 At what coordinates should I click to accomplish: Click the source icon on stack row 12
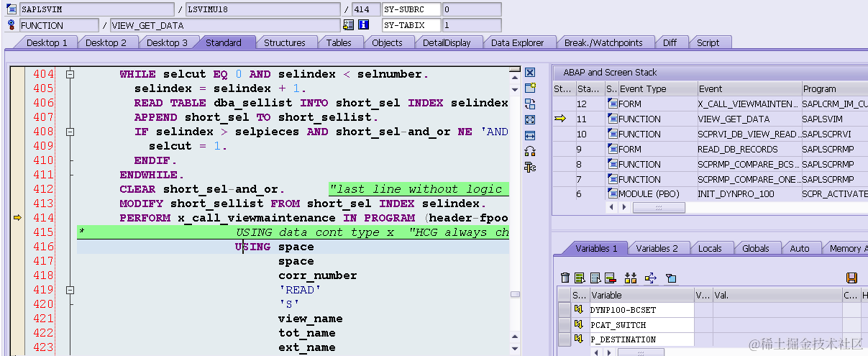tap(612, 104)
